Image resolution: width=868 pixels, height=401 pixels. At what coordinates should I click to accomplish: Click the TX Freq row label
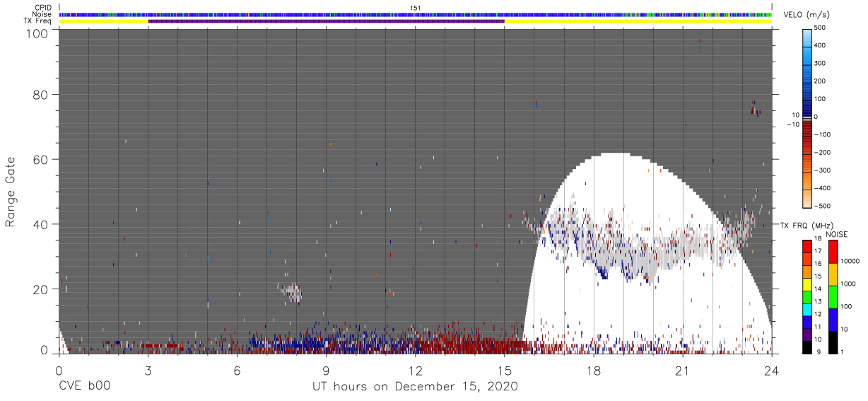click(x=37, y=21)
